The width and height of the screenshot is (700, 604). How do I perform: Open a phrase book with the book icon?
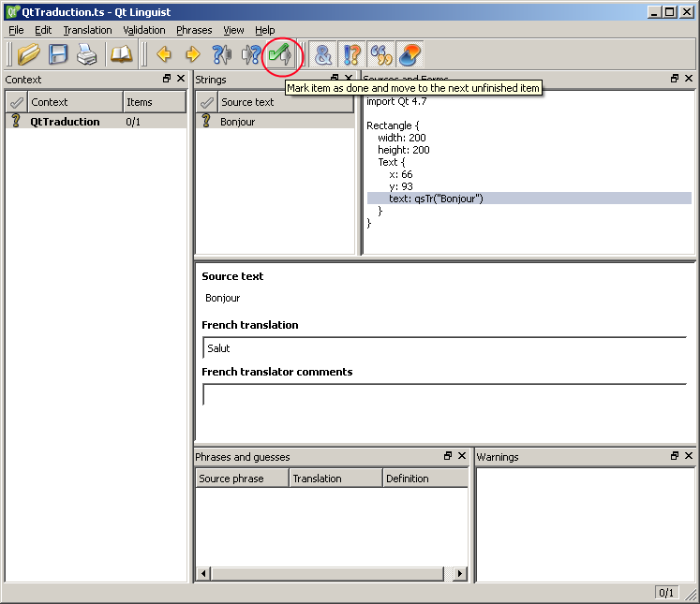tap(122, 55)
